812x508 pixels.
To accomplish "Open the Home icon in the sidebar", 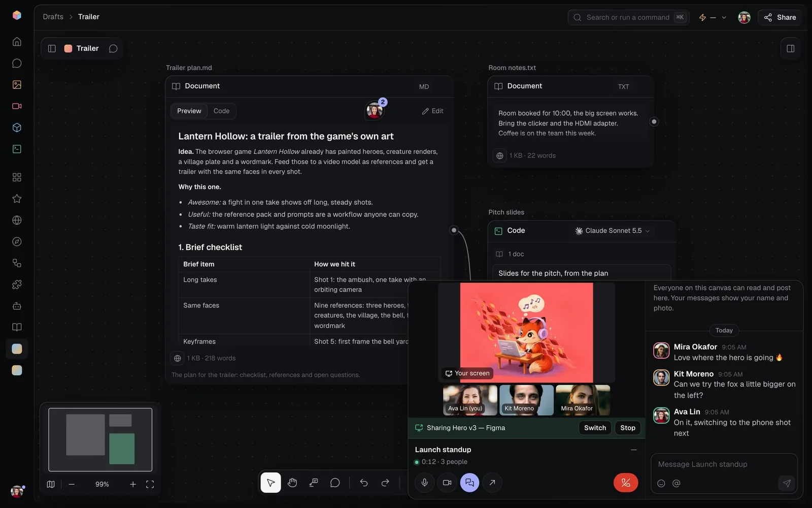I will tap(17, 42).
